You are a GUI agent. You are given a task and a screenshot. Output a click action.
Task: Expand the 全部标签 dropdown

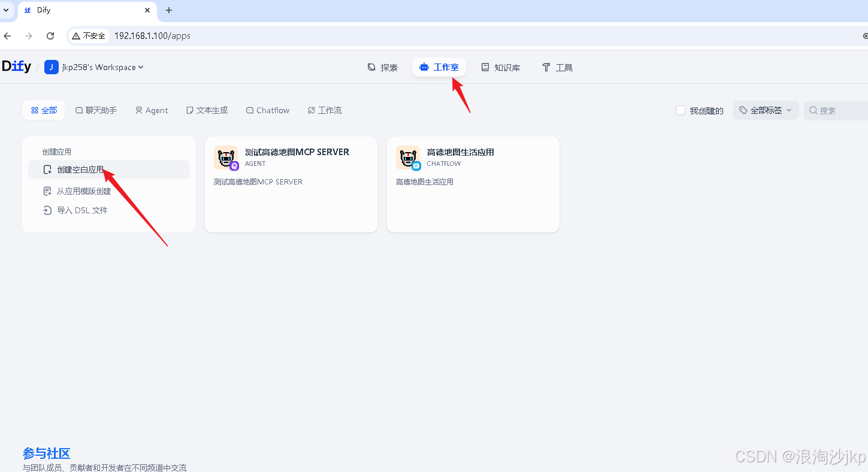tap(766, 110)
